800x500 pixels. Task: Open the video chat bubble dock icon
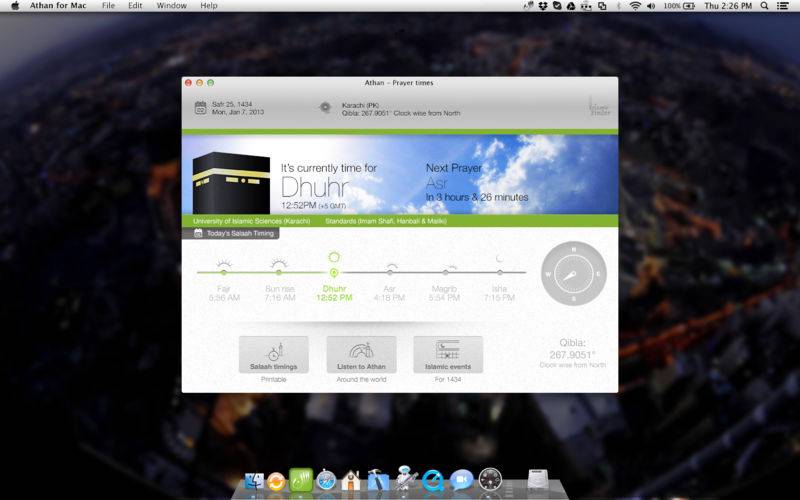[x=462, y=480]
